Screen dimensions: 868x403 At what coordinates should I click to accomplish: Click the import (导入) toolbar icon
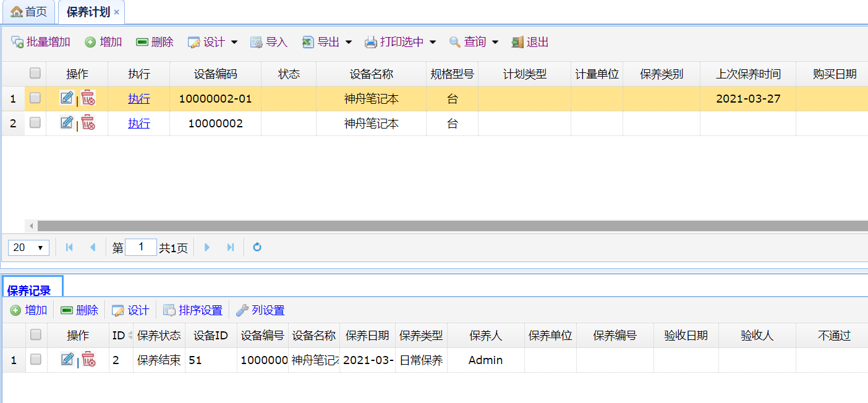pos(257,42)
